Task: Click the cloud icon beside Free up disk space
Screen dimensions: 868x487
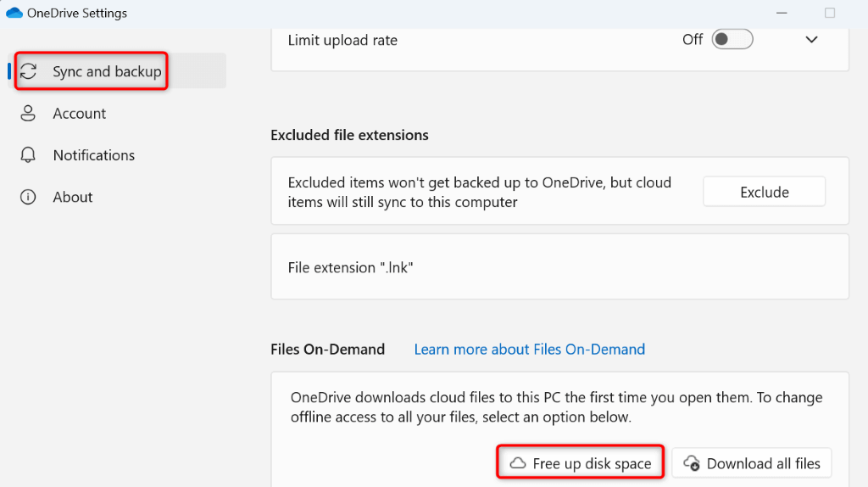Action: (x=517, y=463)
